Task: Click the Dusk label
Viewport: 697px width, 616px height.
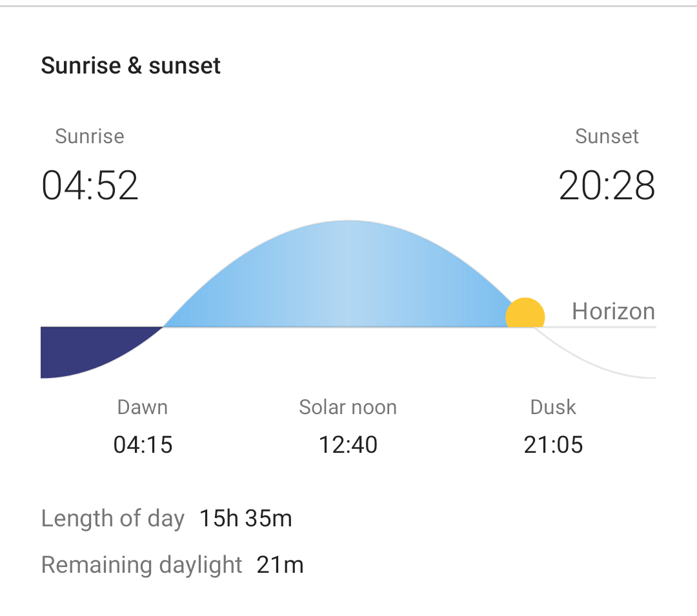Action: 553,407
